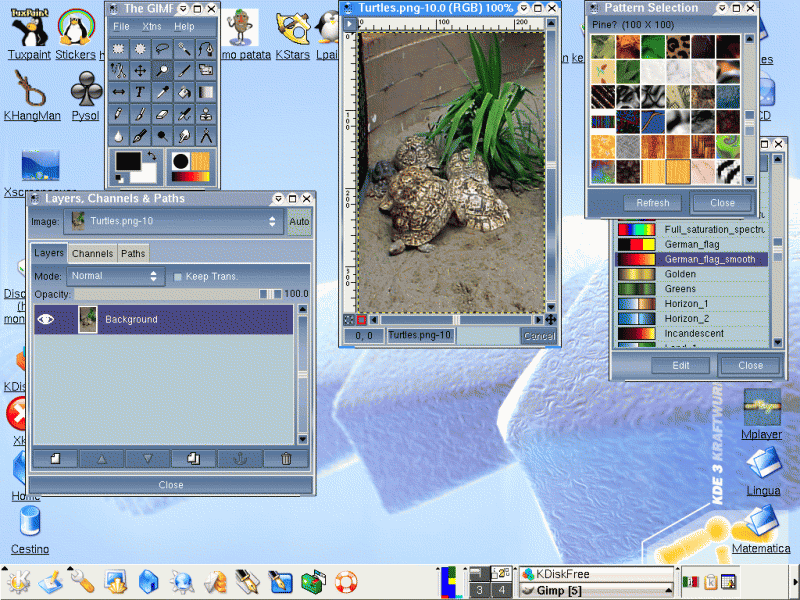Viewport: 800px width, 600px height.
Task: Select the Crop knife tool
Action: tap(184, 71)
